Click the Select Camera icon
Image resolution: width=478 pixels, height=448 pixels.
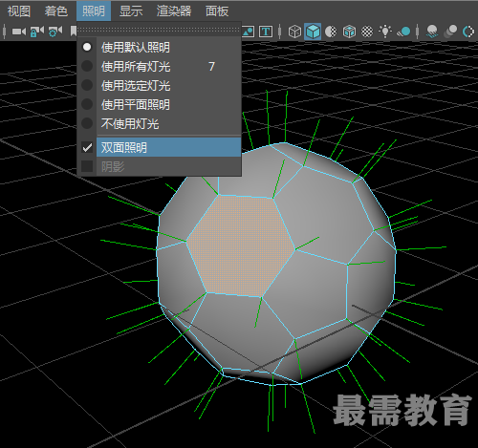click(19, 32)
